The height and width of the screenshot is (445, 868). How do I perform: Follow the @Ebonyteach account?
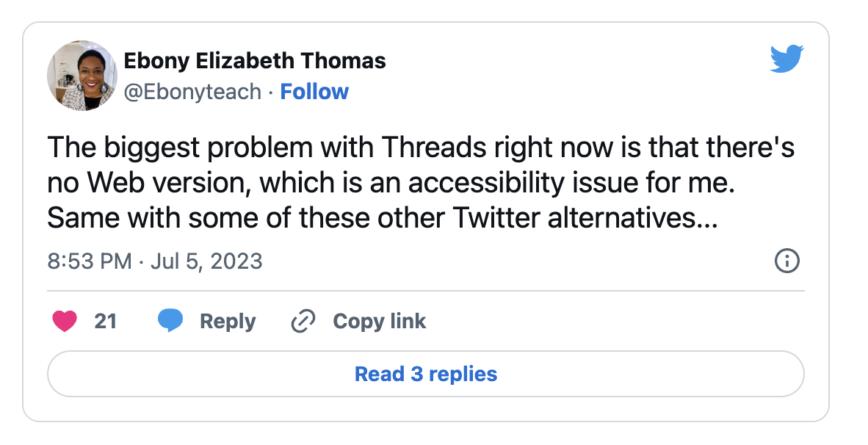(314, 92)
